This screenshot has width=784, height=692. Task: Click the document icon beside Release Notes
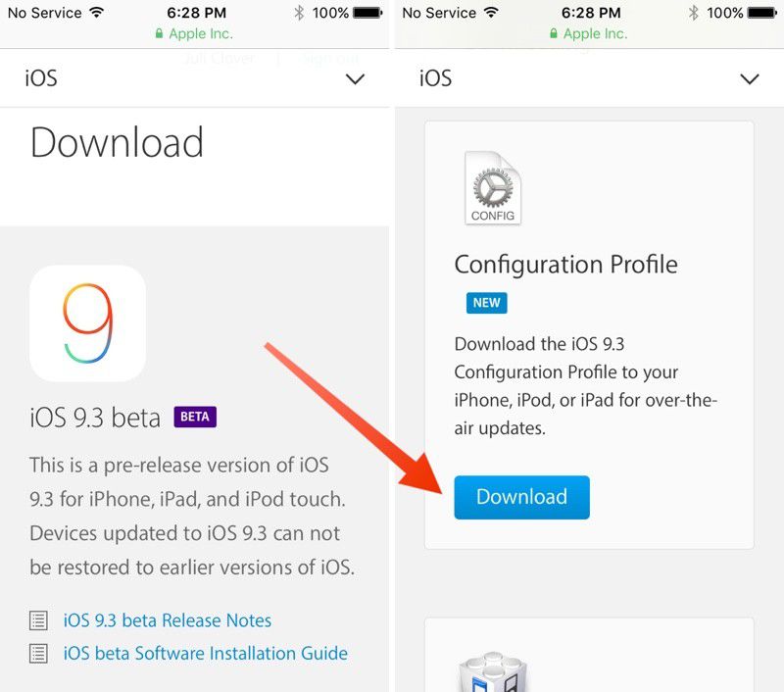click(x=37, y=620)
